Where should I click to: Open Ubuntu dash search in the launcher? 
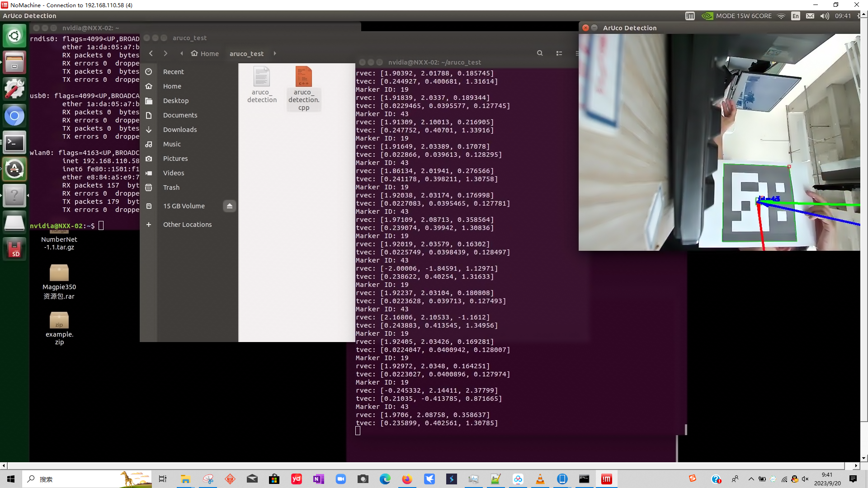click(x=14, y=36)
